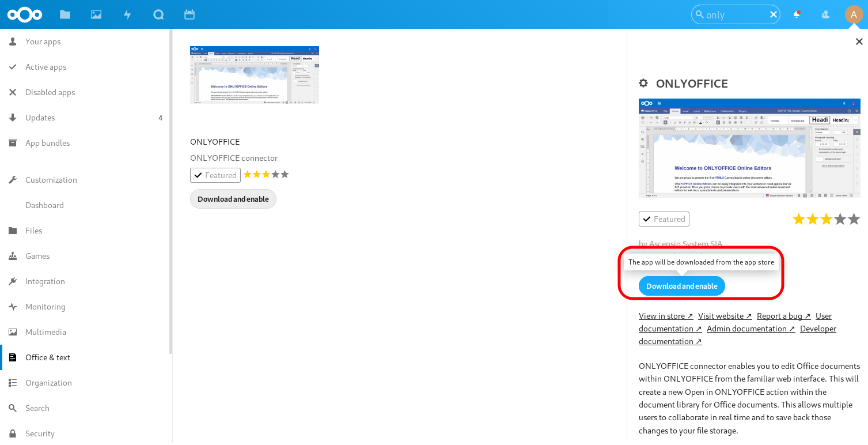Click the Active apps checkmark icon
This screenshot has width=868, height=445.
click(13, 67)
